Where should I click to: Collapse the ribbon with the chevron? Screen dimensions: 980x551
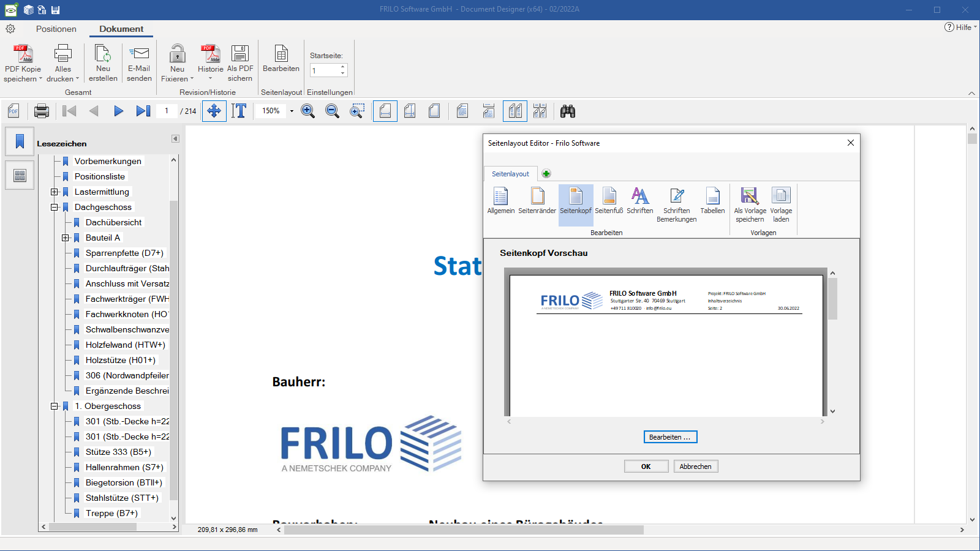click(x=971, y=93)
